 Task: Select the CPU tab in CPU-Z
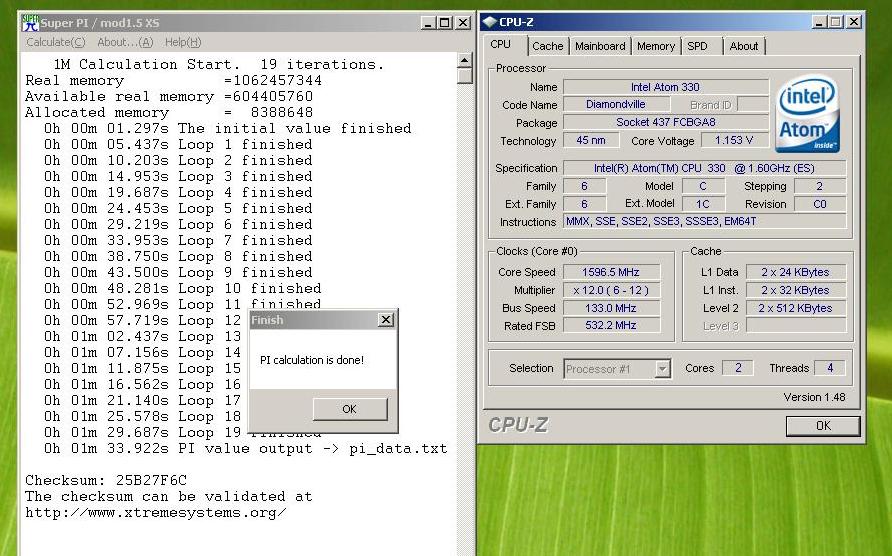[501, 44]
